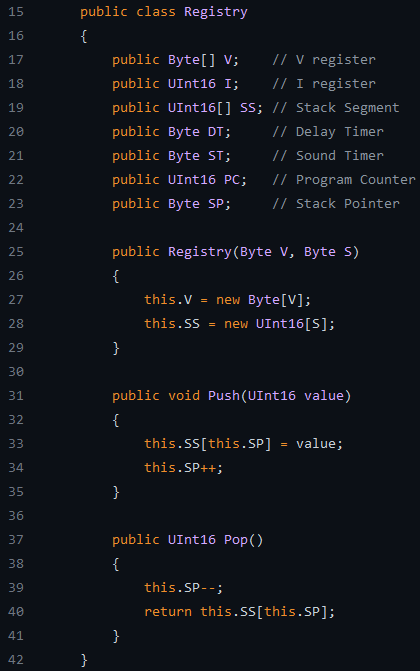Place cursor on 'this.SS[this.SP] = value;' statement
The width and height of the screenshot is (420, 671).
tap(244, 443)
